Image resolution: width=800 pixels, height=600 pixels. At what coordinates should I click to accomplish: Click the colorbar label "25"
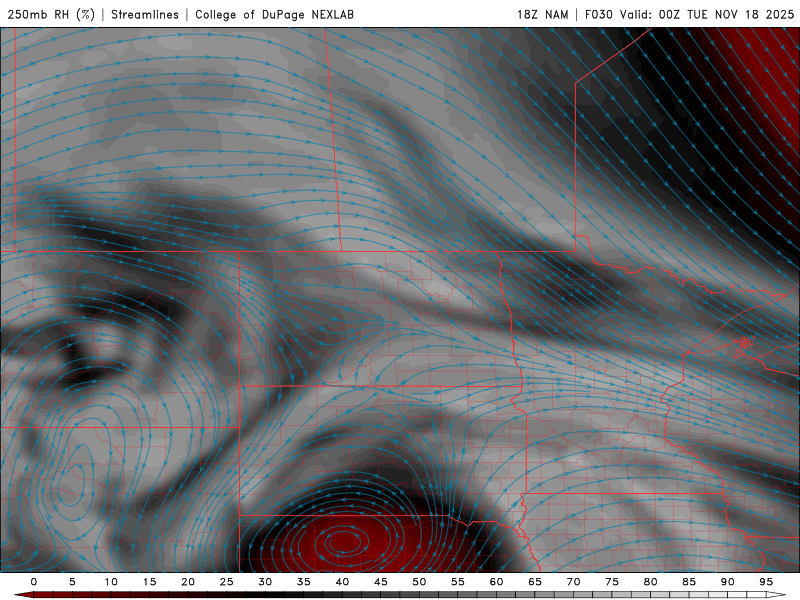227,582
